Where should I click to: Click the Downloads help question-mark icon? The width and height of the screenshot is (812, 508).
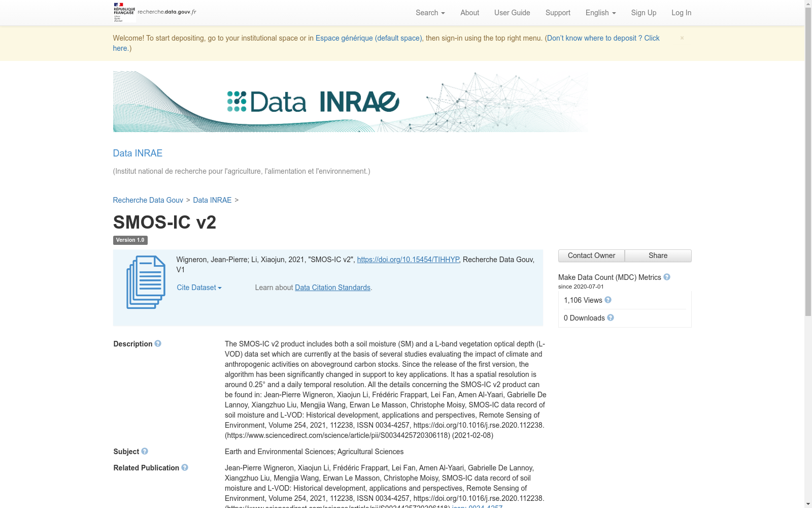[x=610, y=318]
